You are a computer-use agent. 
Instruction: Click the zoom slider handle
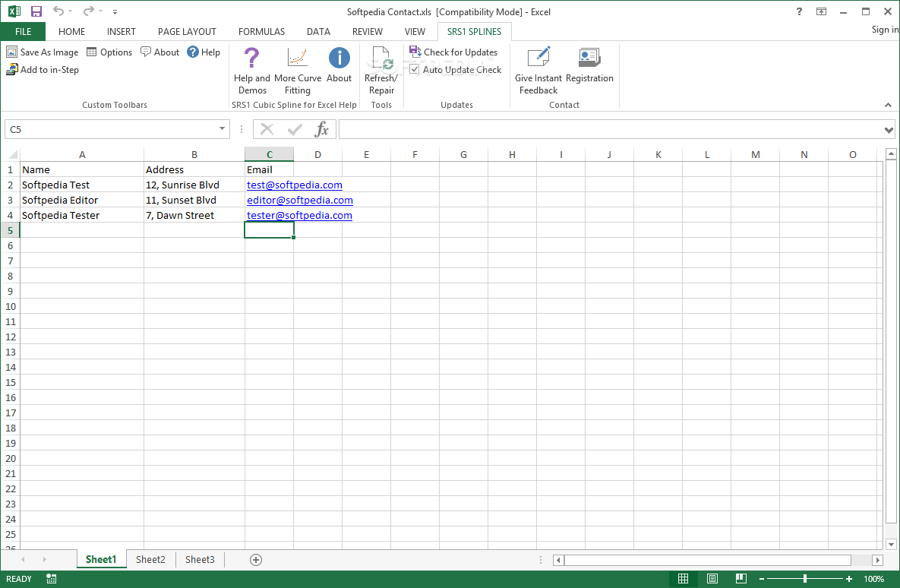point(805,579)
